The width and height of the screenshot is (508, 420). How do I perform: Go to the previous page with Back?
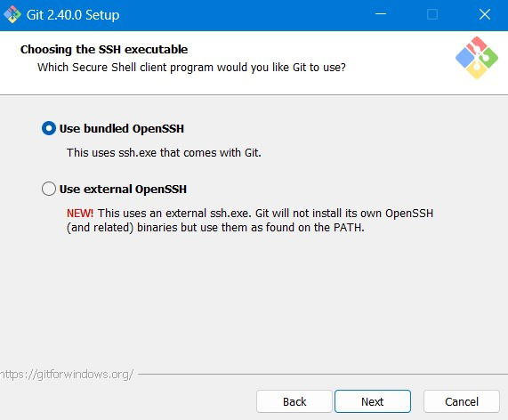click(294, 401)
